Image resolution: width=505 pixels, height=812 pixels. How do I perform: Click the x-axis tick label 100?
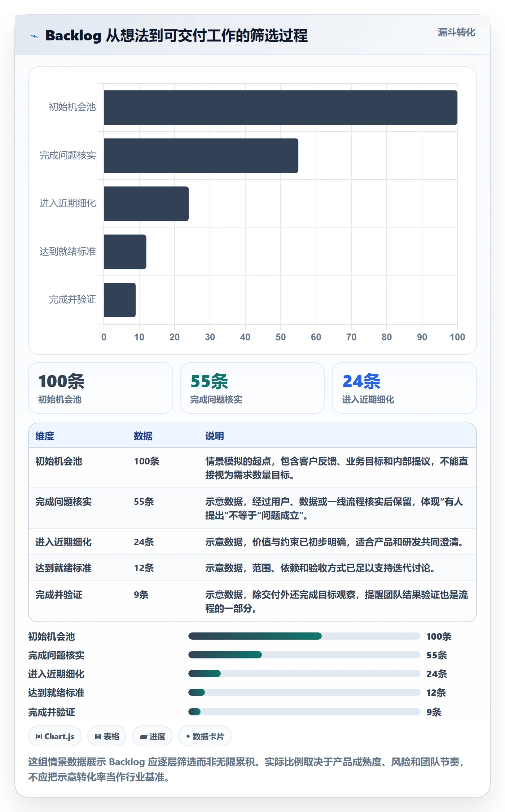457,337
